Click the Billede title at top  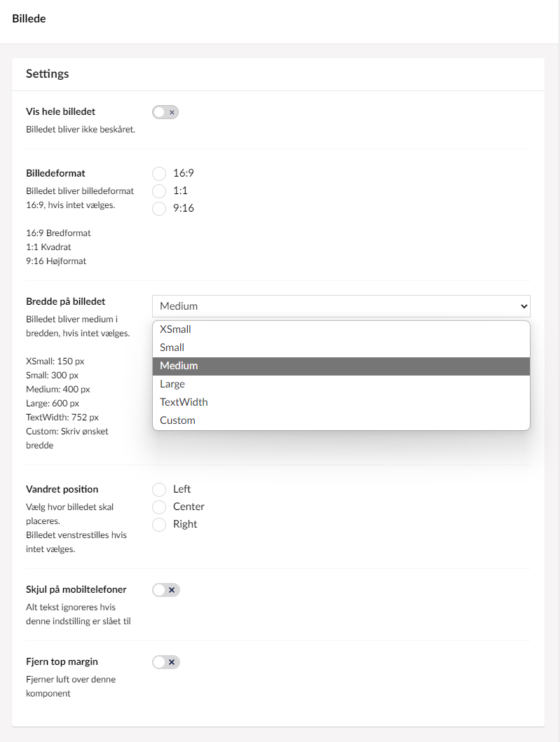[x=29, y=19]
